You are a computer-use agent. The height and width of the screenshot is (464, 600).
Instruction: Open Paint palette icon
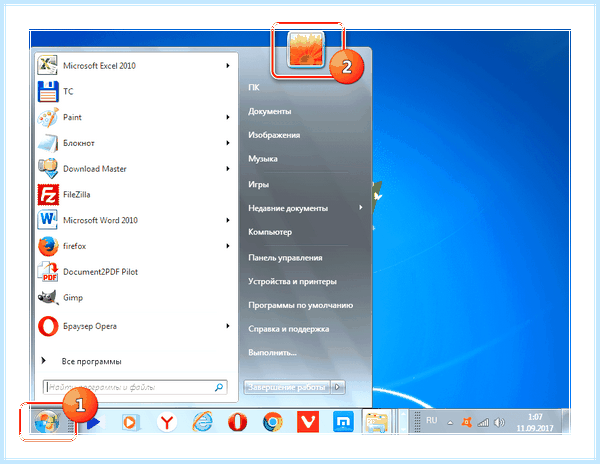click(x=48, y=117)
